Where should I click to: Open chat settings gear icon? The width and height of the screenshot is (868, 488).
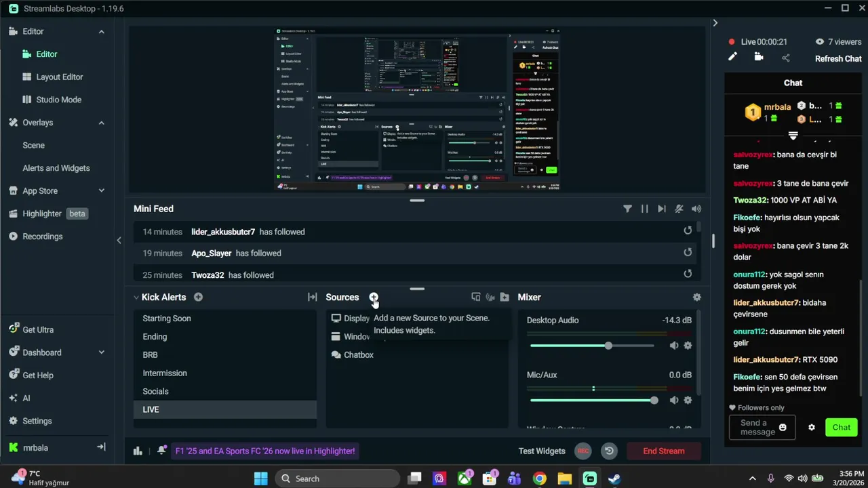click(812, 427)
